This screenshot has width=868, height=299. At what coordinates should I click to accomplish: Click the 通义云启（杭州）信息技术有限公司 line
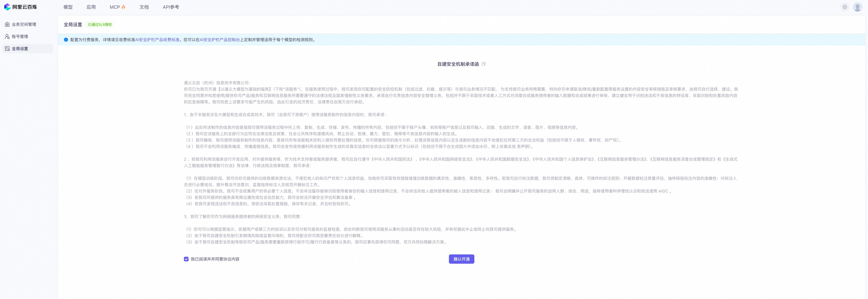(x=217, y=83)
